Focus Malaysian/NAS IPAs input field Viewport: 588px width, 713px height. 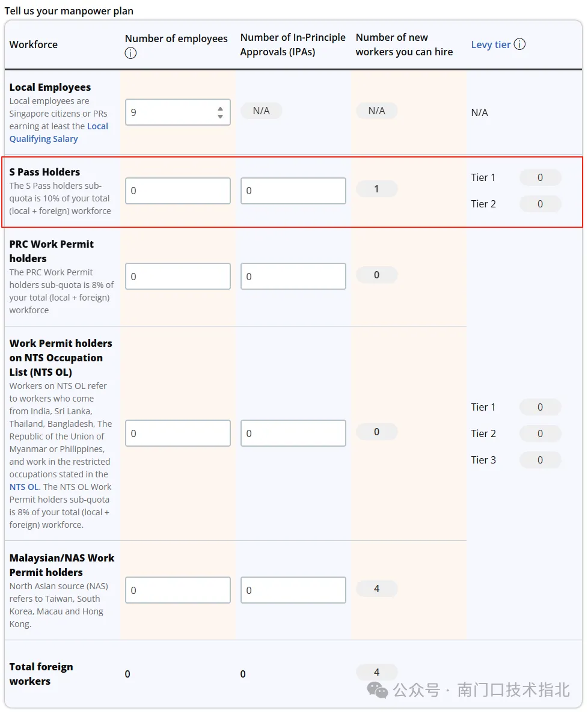293,590
